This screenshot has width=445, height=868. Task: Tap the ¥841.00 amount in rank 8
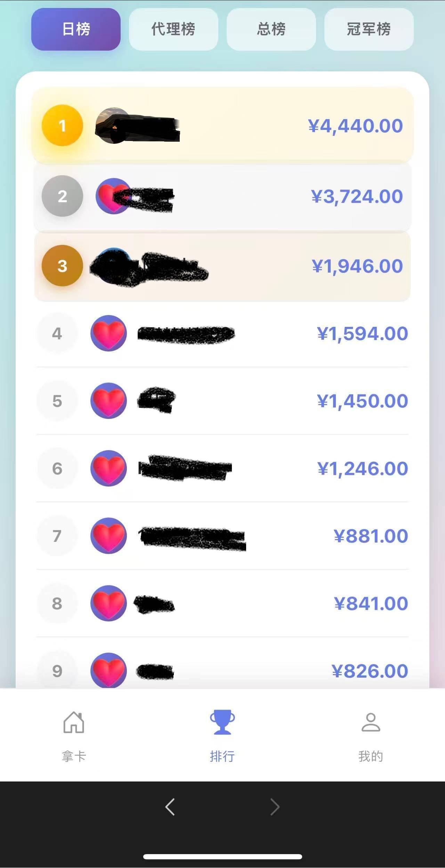tap(371, 604)
